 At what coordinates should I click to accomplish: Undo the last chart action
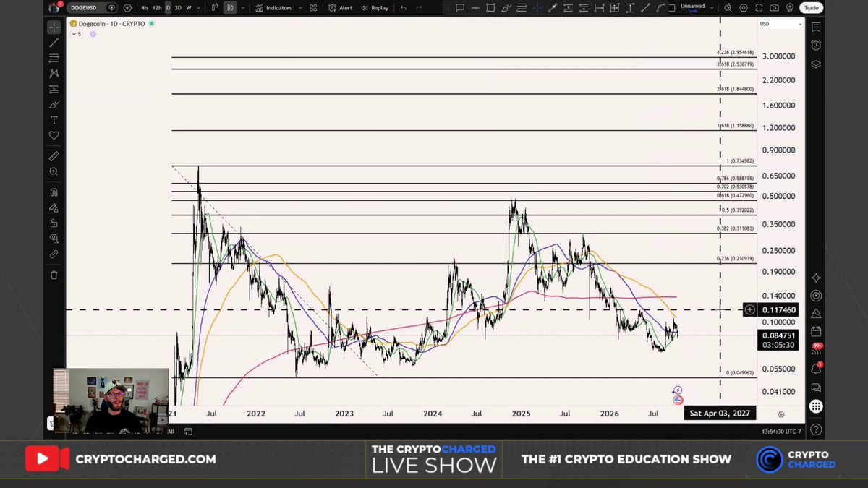[404, 8]
